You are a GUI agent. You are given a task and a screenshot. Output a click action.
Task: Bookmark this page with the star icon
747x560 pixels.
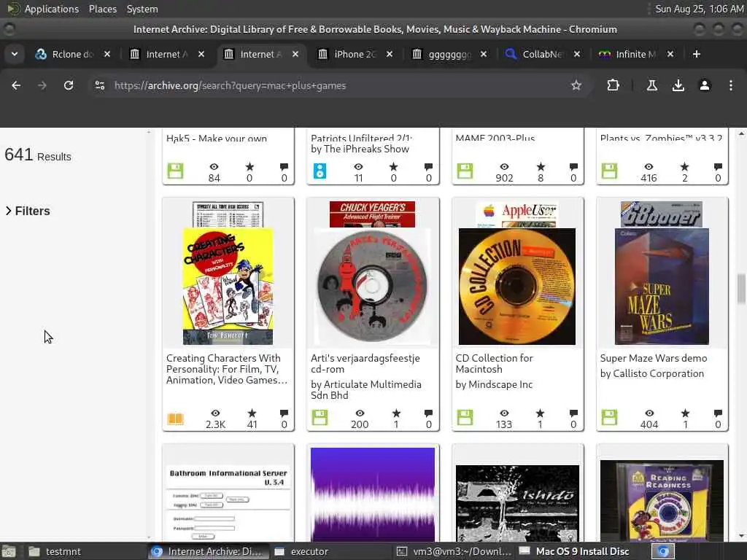tap(576, 85)
